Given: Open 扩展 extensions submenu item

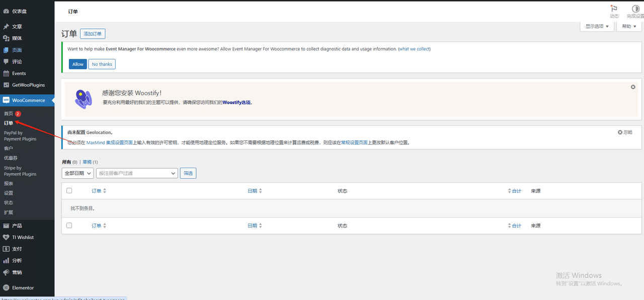Looking at the screenshot, I should pos(9,212).
